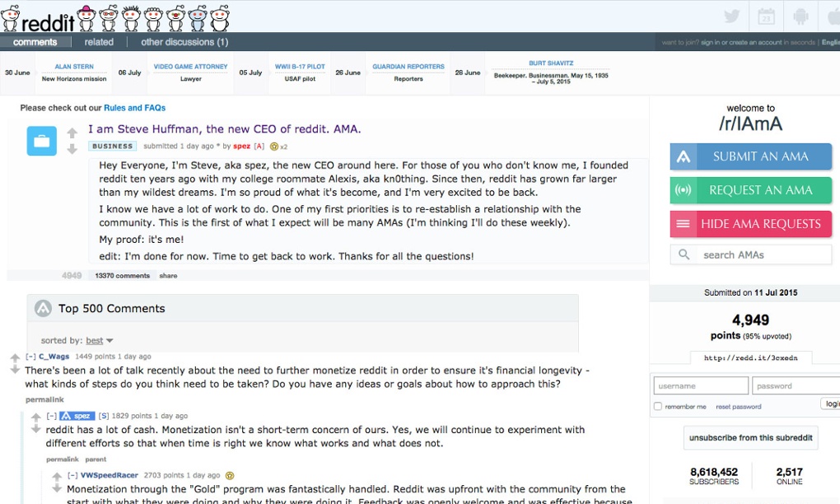
Task: Click Submit an AMA button
Action: pos(750,156)
